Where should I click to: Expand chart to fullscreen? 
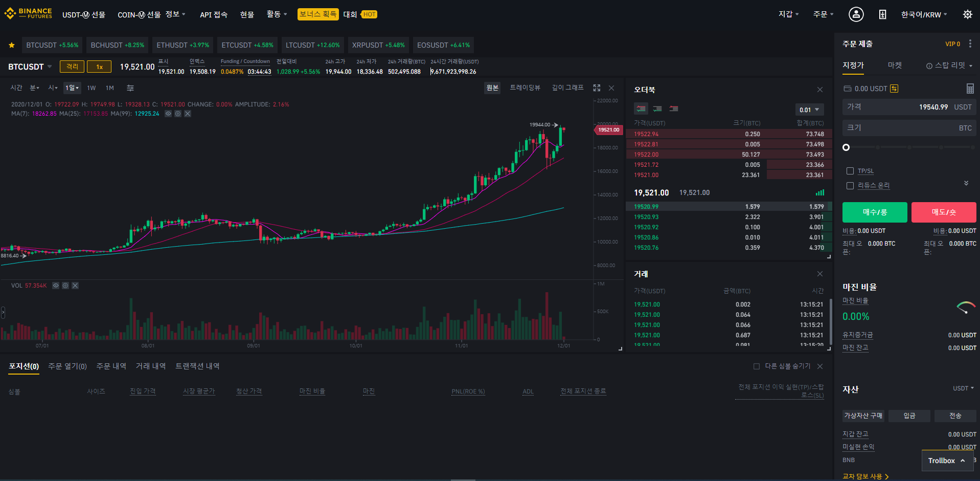click(597, 88)
